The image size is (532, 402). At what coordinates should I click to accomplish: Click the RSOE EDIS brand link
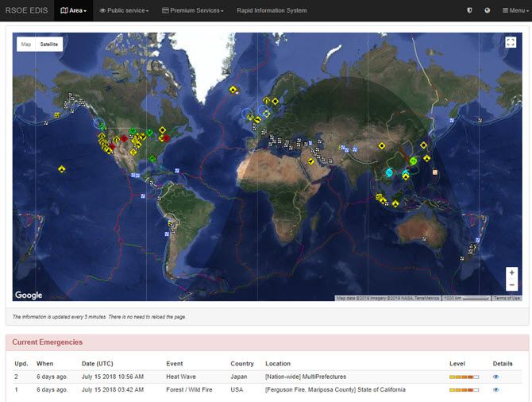click(27, 10)
